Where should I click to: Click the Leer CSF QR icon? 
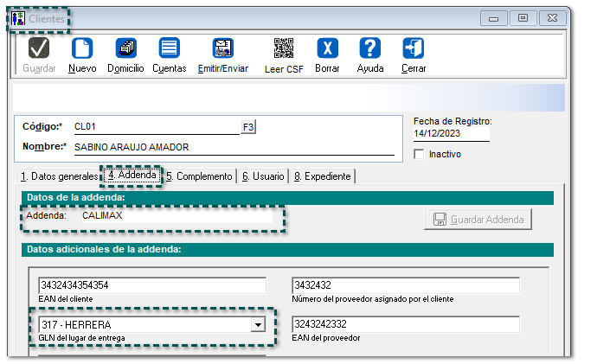[x=284, y=49]
